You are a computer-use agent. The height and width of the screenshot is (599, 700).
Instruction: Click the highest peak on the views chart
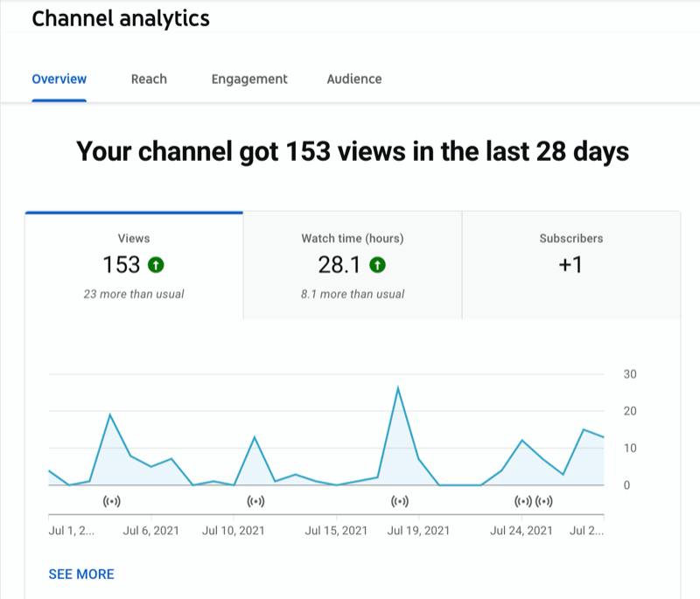[x=398, y=387]
